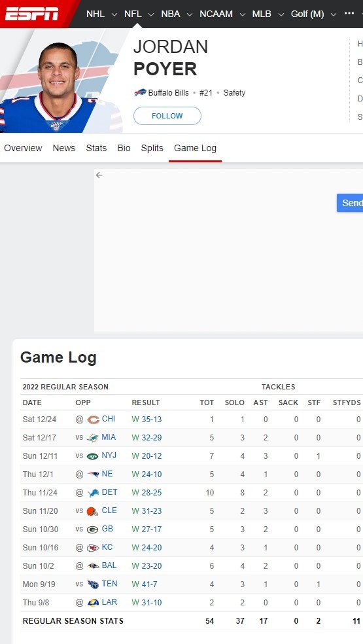Open the Stats tab
This screenshot has height=644, width=363.
tap(96, 149)
